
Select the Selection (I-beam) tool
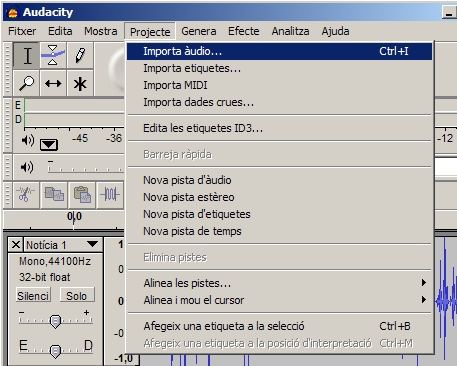click(26, 55)
